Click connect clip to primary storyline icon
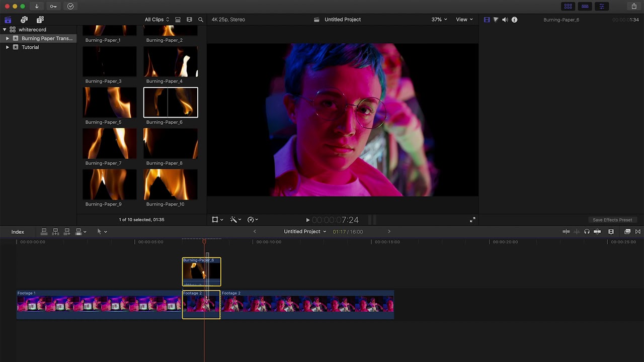 44,232
